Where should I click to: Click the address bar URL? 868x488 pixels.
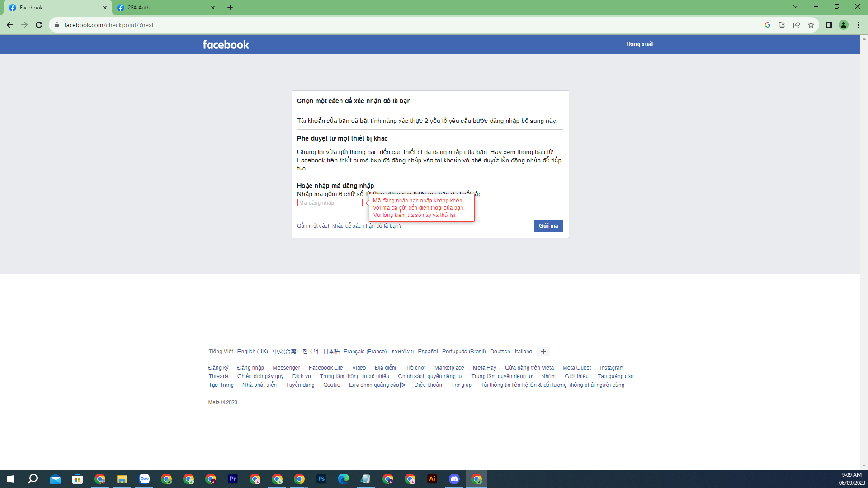point(109,25)
